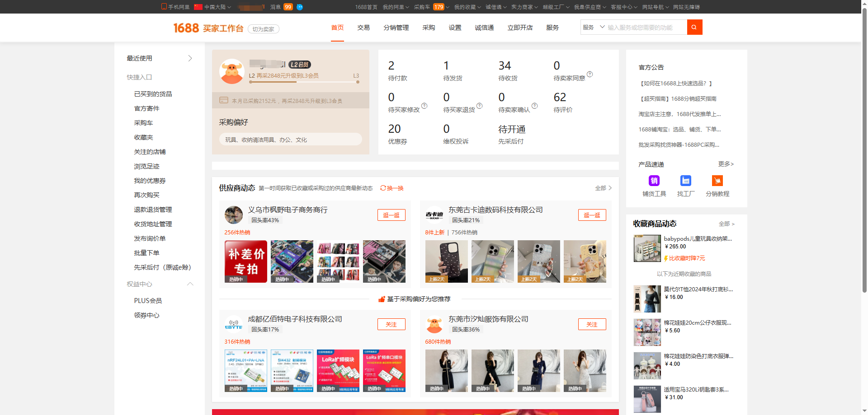The image size is (868, 415).
Task: Click the 换一换 refresh icon
Action: coord(383,188)
